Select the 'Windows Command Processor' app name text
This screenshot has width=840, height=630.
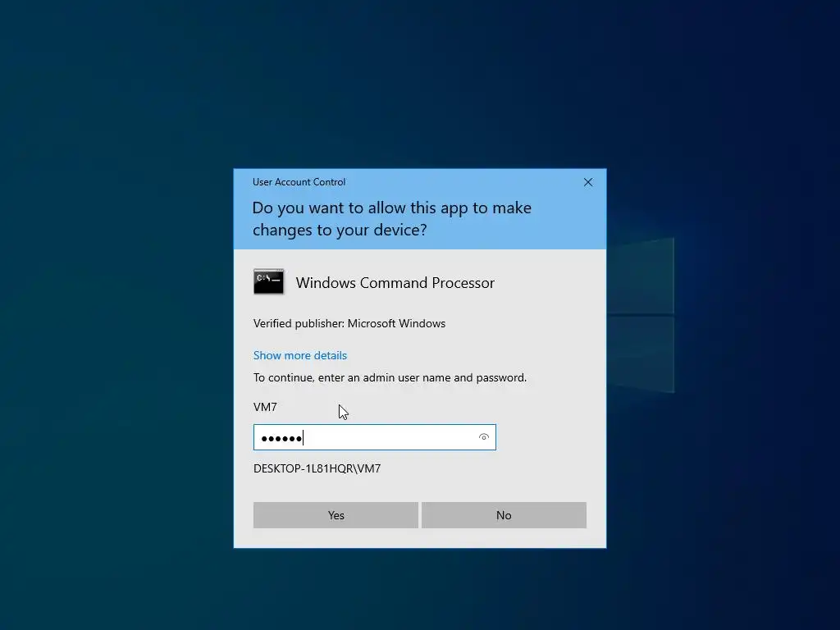point(395,282)
